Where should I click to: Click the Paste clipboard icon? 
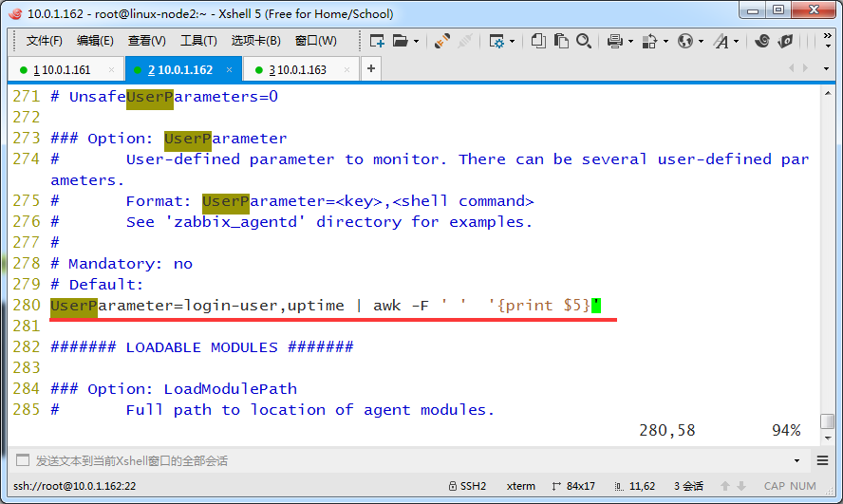coord(561,41)
